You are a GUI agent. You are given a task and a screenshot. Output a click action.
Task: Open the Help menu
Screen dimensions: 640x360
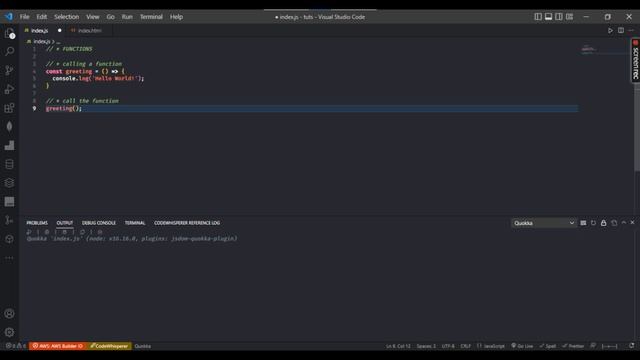coord(176,17)
